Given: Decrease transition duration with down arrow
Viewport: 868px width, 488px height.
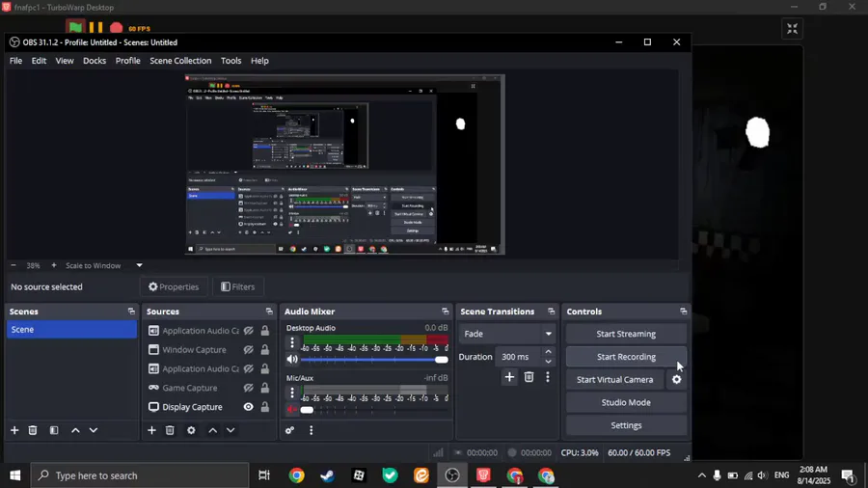Looking at the screenshot, I should [548, 362].
